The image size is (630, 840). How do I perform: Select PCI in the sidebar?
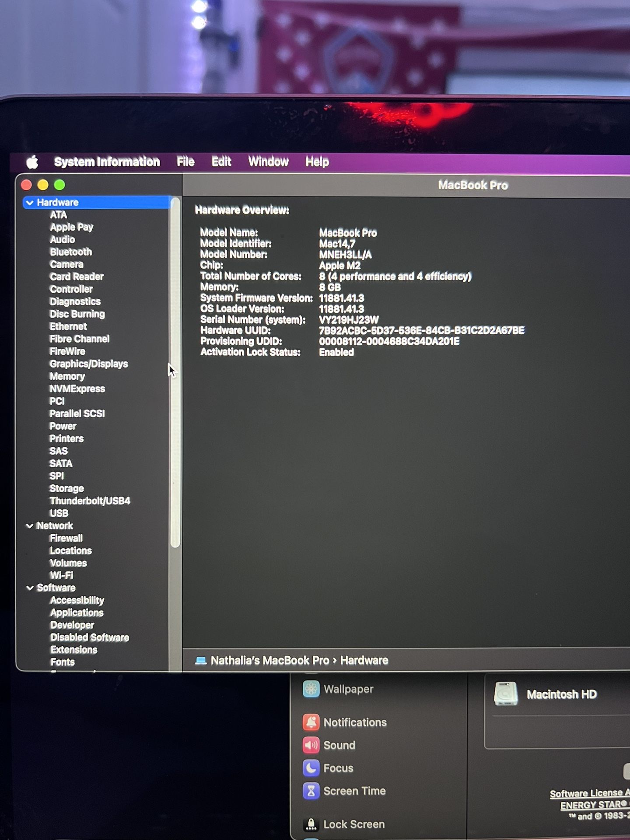pos(57,401)
